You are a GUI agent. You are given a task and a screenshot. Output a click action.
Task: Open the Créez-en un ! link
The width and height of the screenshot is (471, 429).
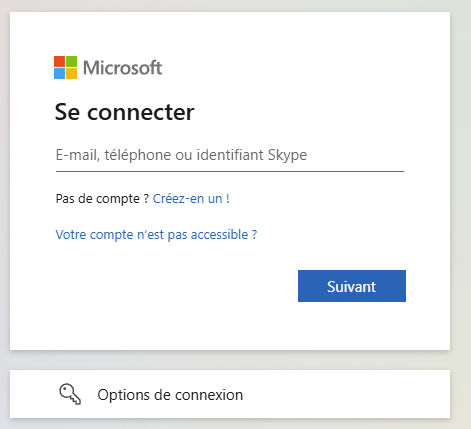[191, 199]
